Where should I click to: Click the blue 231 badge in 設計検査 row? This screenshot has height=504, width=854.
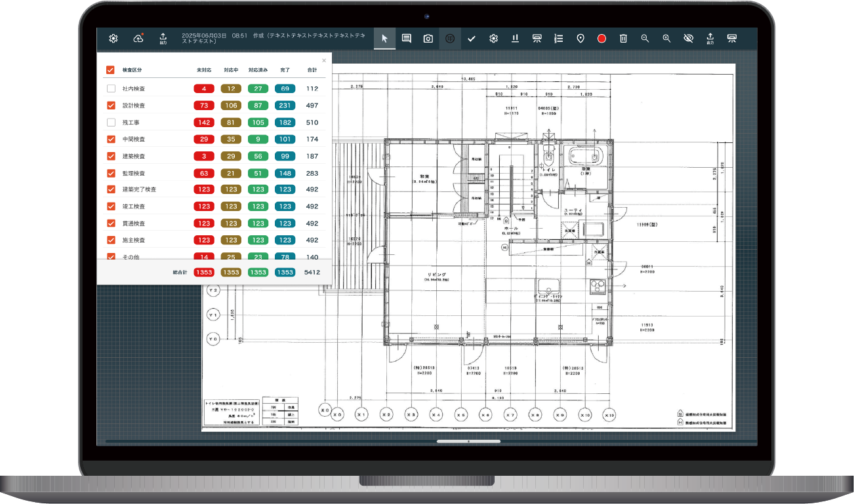click(285, 106)
